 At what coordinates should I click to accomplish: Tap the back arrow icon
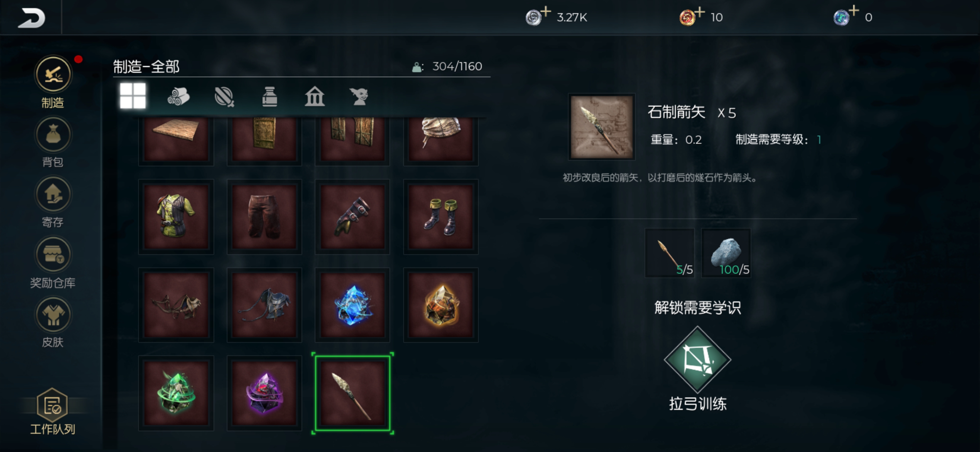[31, 18]
